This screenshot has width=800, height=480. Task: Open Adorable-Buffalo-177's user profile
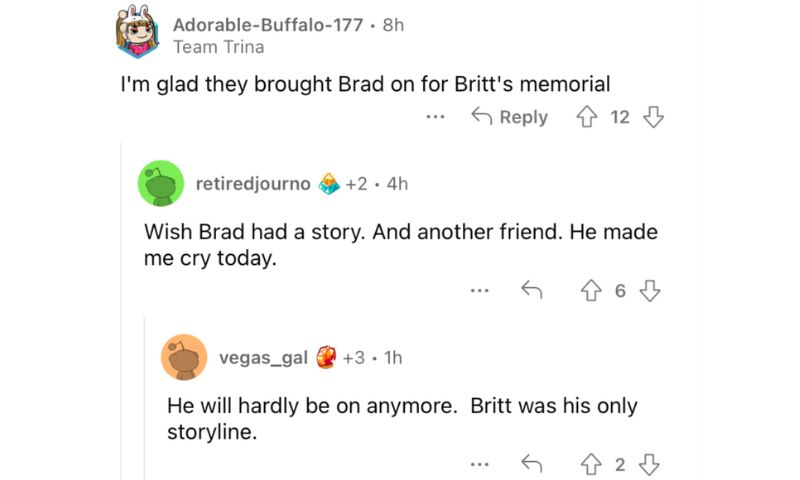(x=267, y=25)
